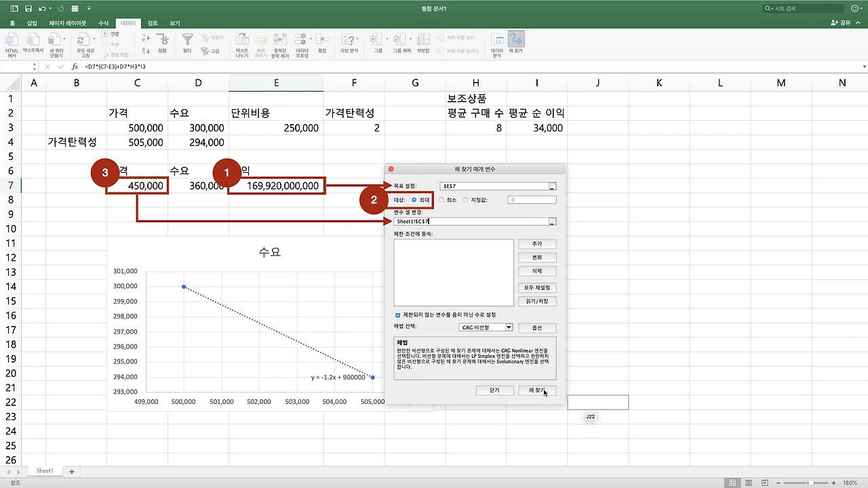Screen dimensions: 868x488
Task: Click the 가상 분석 icon
Action: coord(347,40)
